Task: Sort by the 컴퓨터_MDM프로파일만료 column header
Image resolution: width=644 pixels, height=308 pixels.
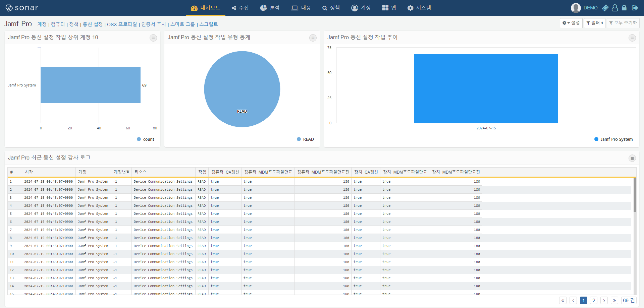Action: [268, 172]
